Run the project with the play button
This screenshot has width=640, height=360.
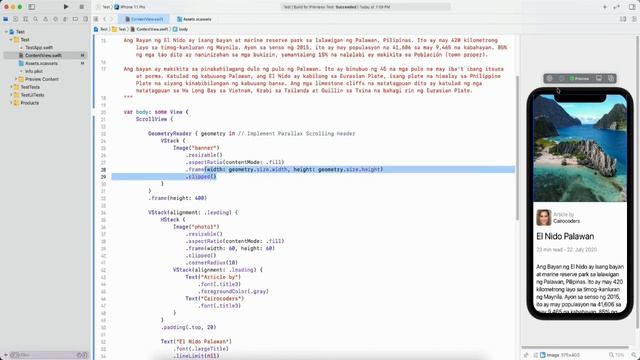[x=66, y=7]
